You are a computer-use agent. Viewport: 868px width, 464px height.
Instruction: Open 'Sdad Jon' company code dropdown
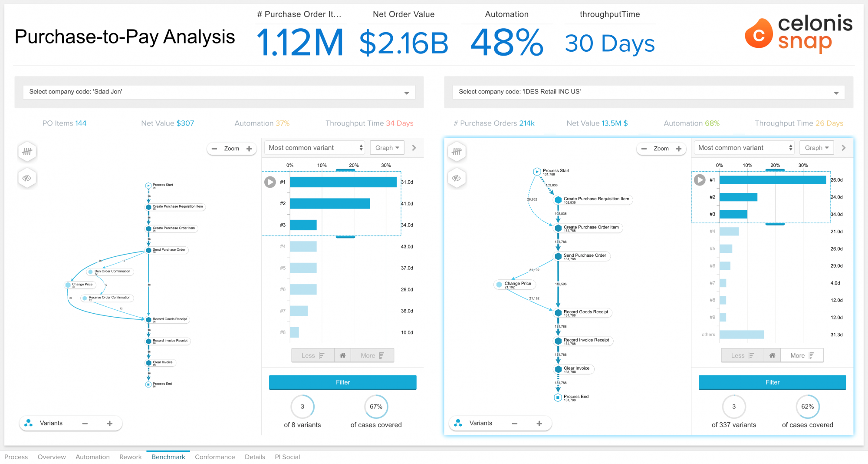[x=219, y=92]
